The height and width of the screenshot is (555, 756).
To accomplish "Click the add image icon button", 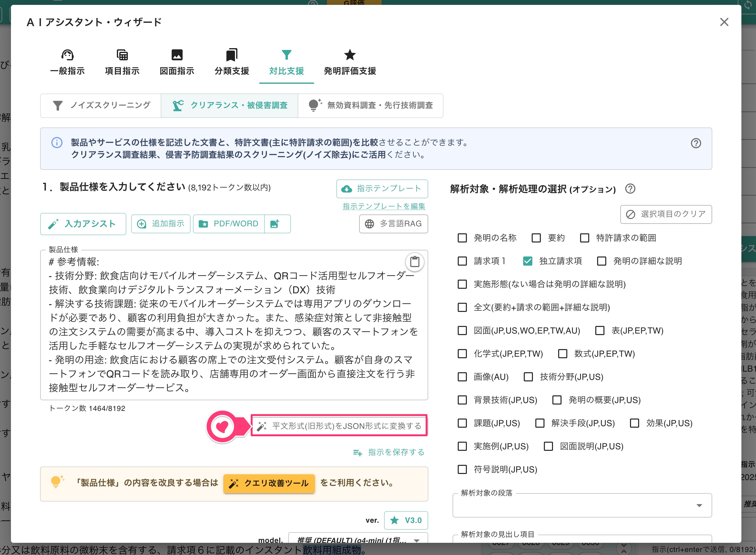I will pyautogui.click(x=277, y=224).
